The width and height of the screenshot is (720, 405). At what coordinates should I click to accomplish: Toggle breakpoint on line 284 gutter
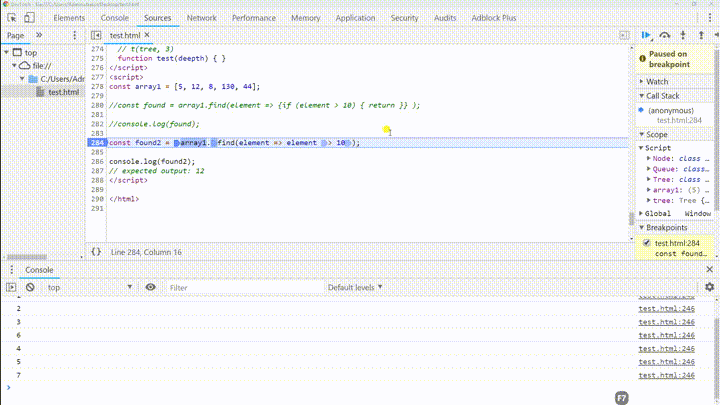[x=97, y=143]
